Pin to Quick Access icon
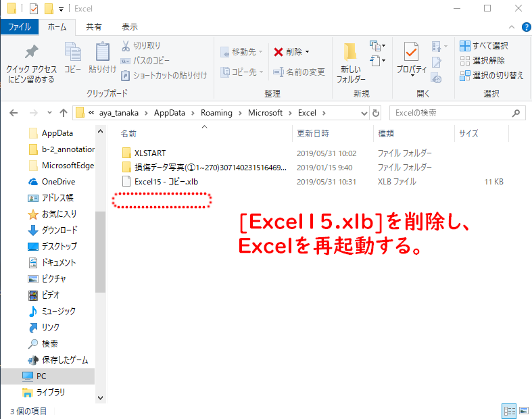The width and height of the screenshot is (532, 419). (32, 52)
